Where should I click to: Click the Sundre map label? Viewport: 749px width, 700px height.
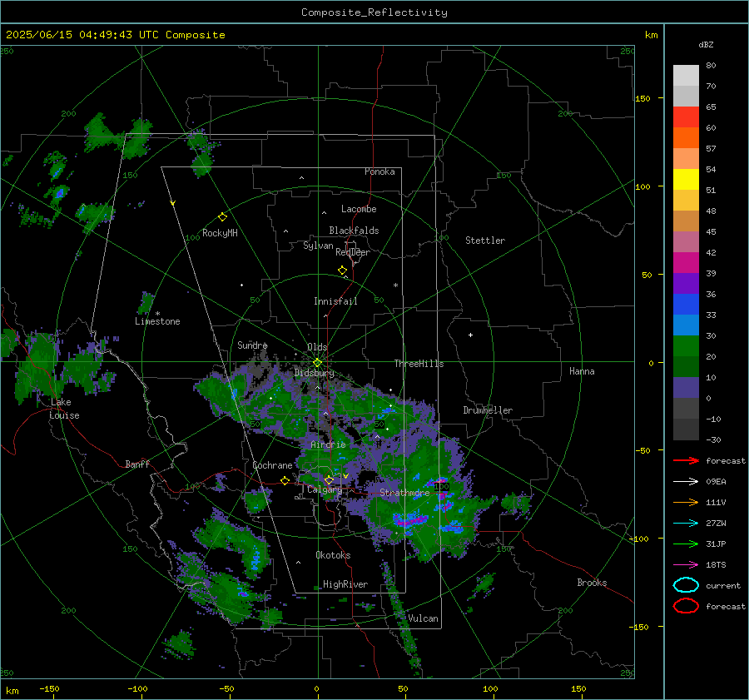(252, 345)
